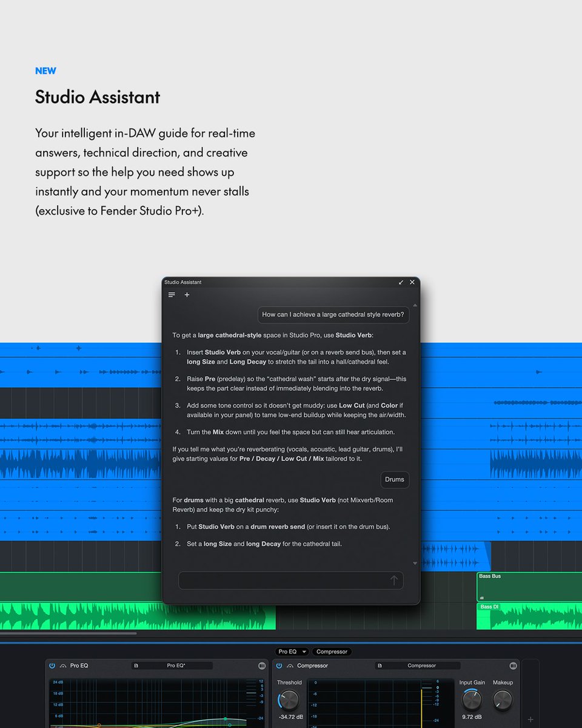Click the Input Gain knob
The height and width of the screenshot is (728, 582).
472,700
